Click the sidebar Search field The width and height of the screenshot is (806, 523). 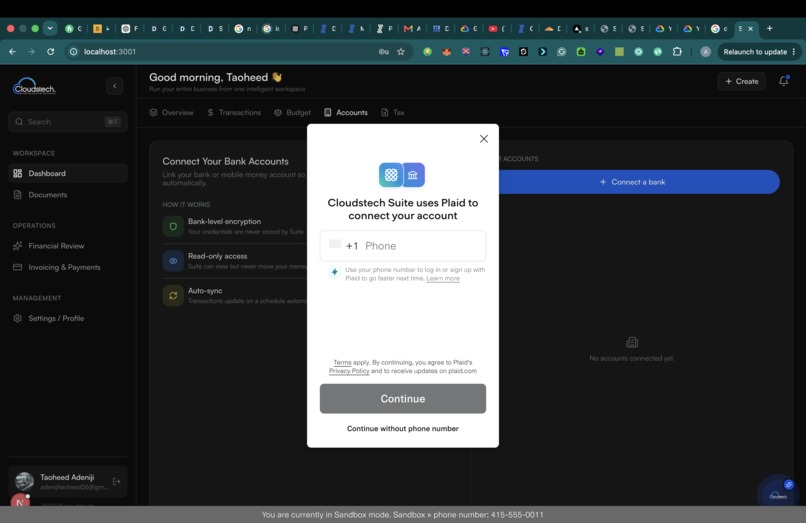(67, 122)
